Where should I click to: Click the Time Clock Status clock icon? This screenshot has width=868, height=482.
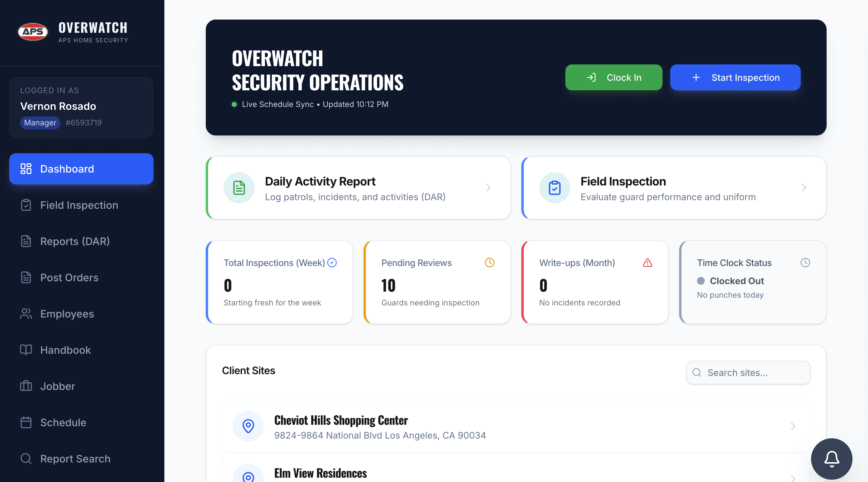(x=805, y=263)
